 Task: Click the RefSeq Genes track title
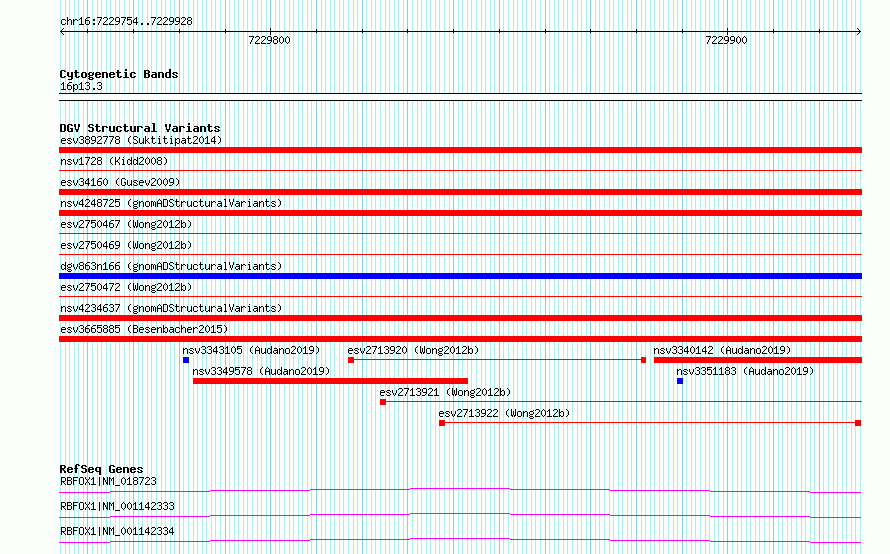pyautogui.click(x=101, y=469)
